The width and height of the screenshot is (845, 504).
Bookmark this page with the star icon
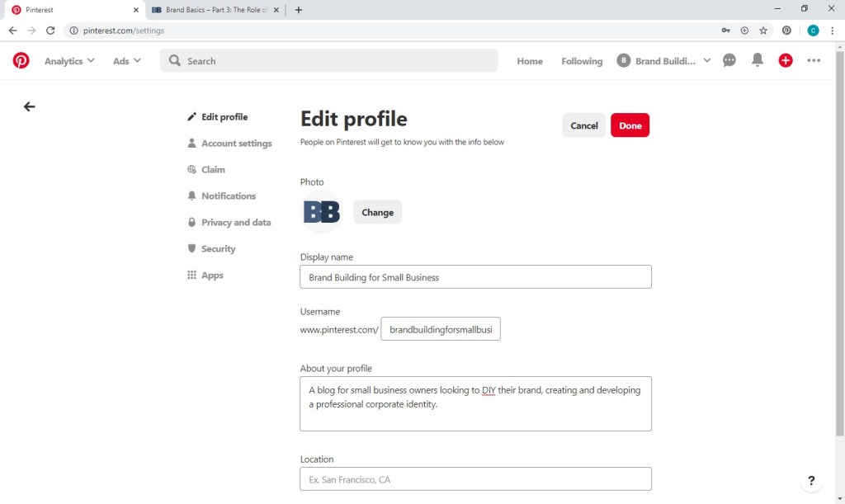click(763, 31)
